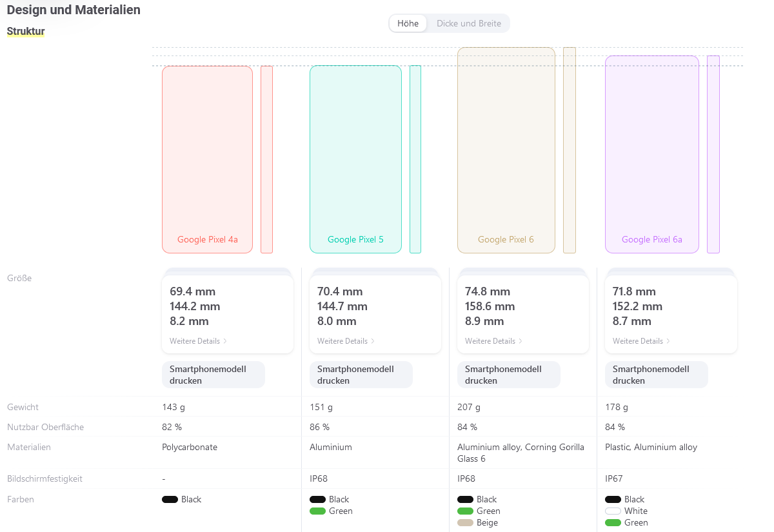
Task: Click the Pixel 6a side profile outline
Action: [713, 155]
